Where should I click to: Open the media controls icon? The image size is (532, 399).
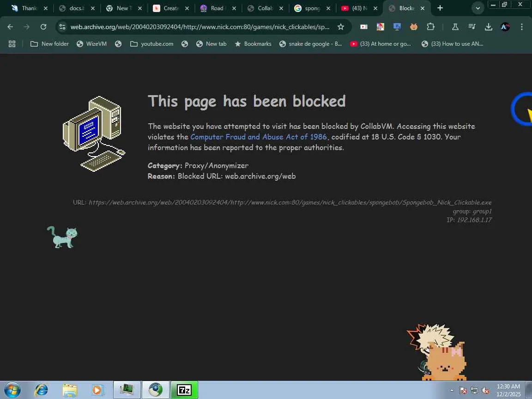tap(472, 27)
